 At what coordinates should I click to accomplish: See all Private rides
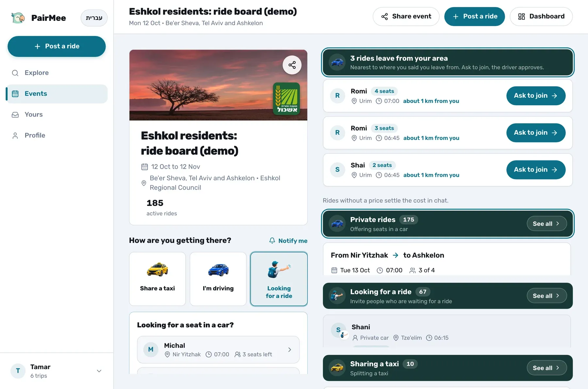547,224
